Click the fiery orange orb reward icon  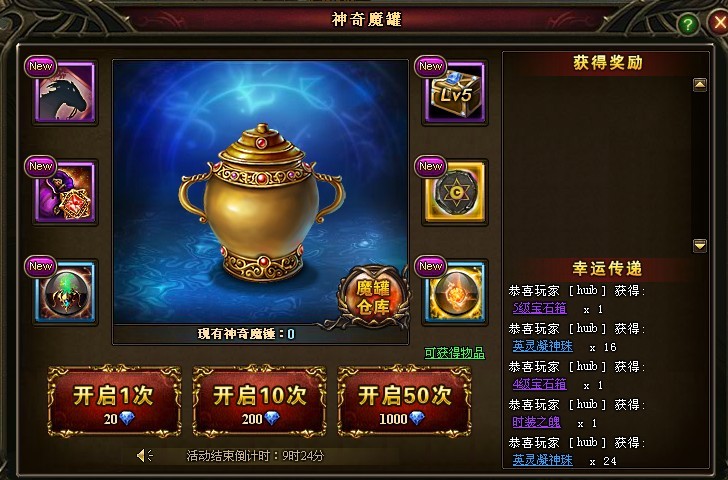coord(455,292)
